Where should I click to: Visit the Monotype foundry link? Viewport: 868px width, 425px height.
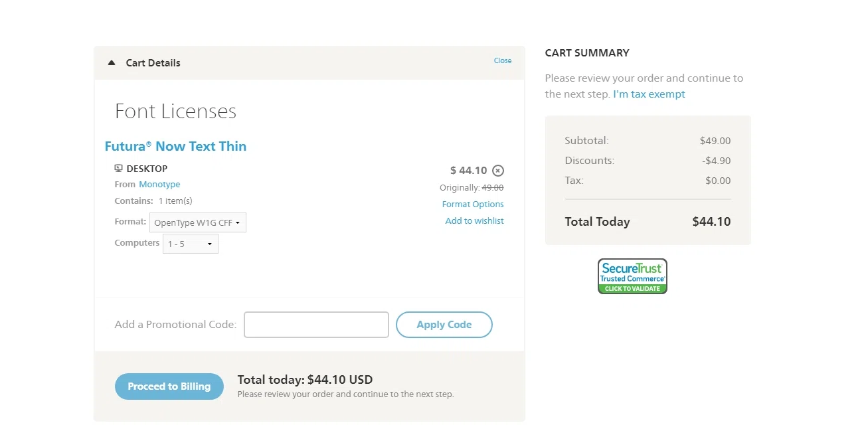coord(159,185)
